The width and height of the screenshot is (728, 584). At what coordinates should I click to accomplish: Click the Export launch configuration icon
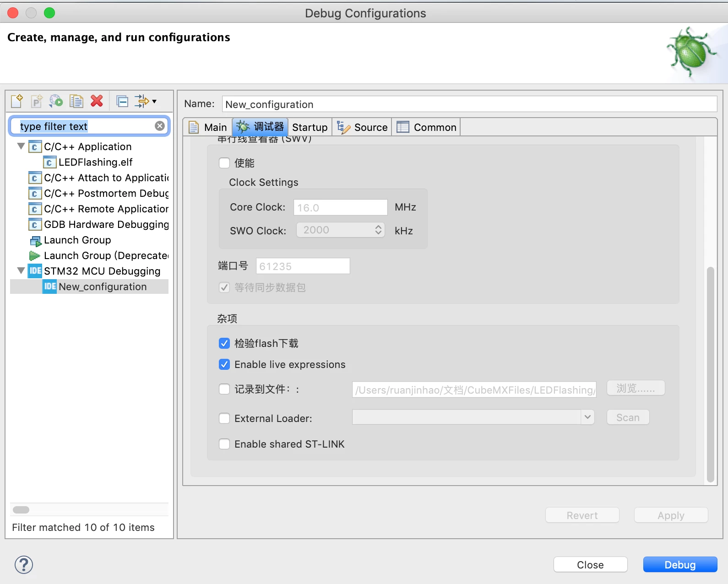(56, 101)
